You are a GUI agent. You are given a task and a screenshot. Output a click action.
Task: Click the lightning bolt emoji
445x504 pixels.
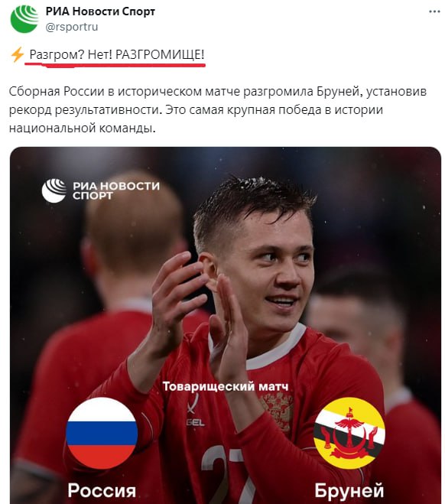point(18,54)
